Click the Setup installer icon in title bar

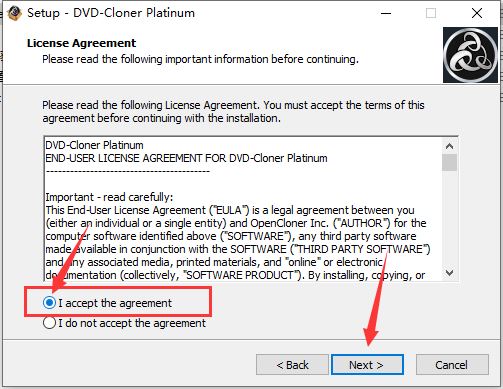[x=14, y=13]
